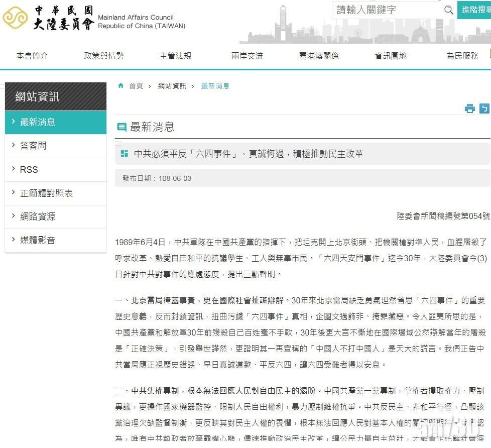Click the teal grid icon before the article title
Screen dimensions: 491x448
124,153
